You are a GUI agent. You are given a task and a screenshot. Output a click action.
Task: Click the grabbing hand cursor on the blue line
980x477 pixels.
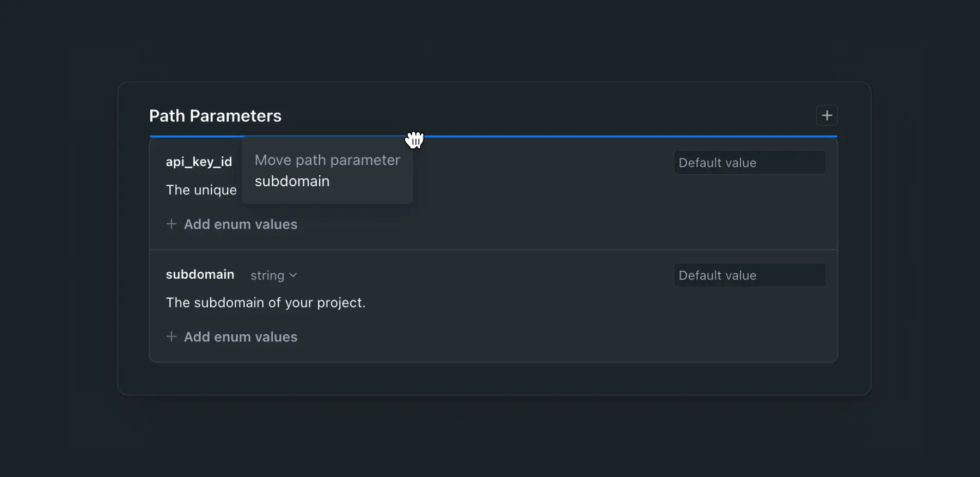pos(414,140)
